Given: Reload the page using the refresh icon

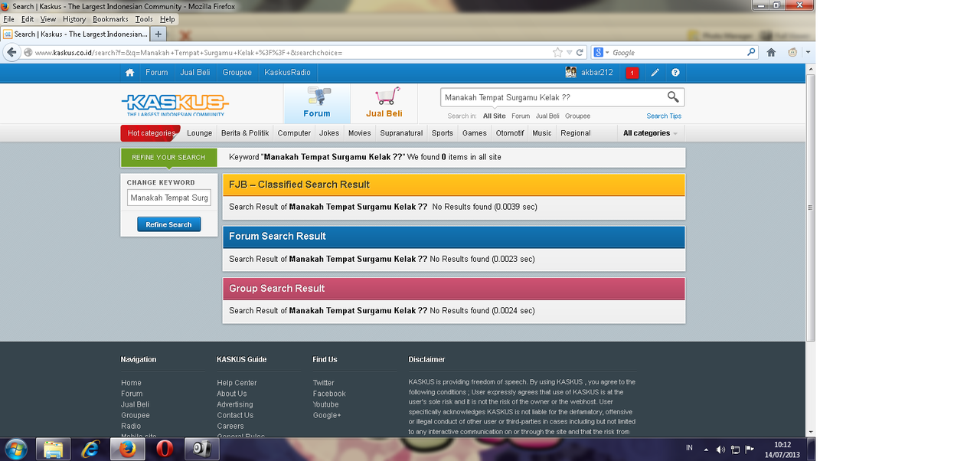Looking at the screenshot, I should [x=580, y=53].
